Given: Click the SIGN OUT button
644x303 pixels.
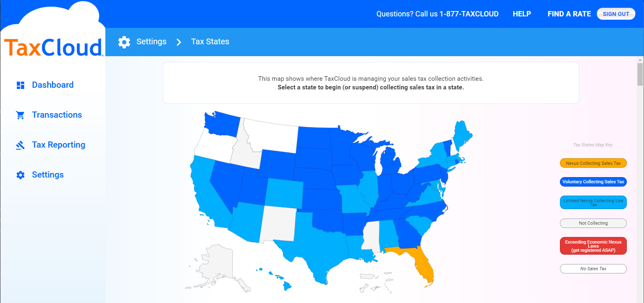Looking at the screenshot, I should 616,14.
